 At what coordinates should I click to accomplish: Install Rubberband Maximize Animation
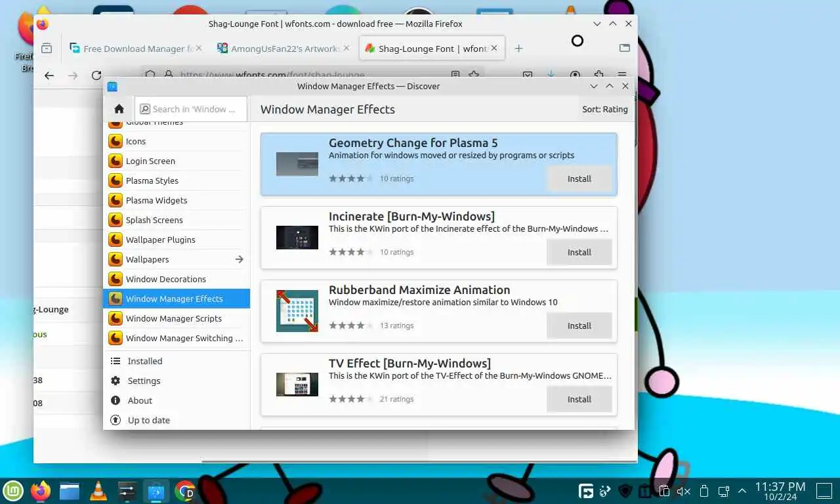579,325
